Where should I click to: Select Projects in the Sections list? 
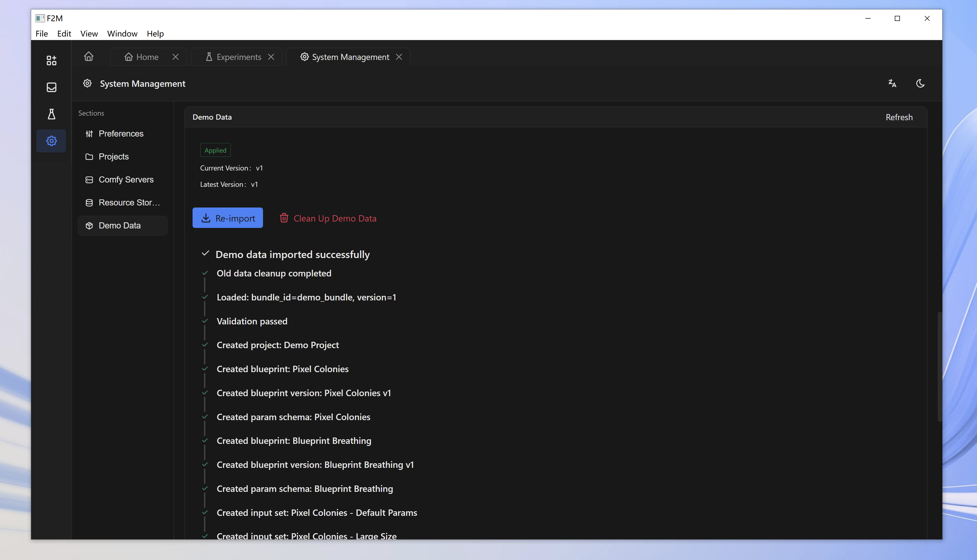click(x=114, y=156)
